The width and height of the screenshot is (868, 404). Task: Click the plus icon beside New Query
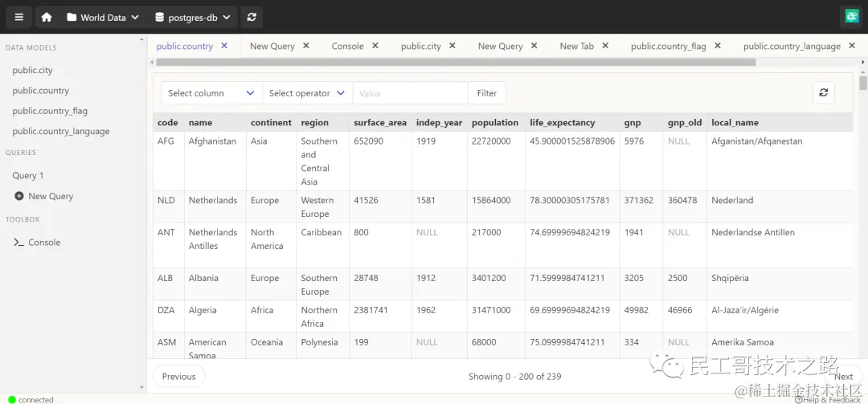click(x=18, y=196)
